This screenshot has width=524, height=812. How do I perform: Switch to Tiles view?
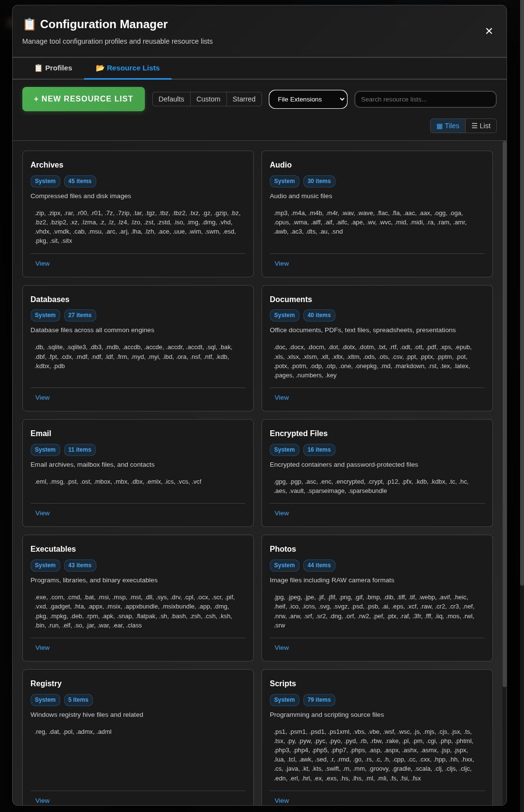click(448, 126)
